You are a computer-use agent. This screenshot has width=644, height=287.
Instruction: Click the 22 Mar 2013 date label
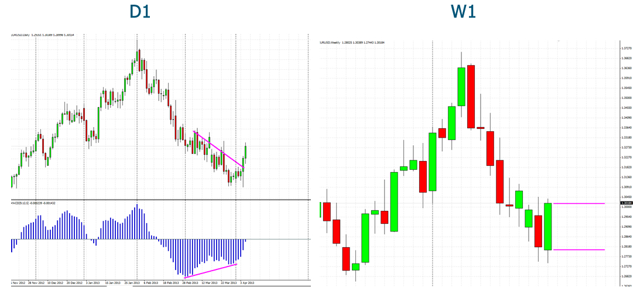point(228,283)
